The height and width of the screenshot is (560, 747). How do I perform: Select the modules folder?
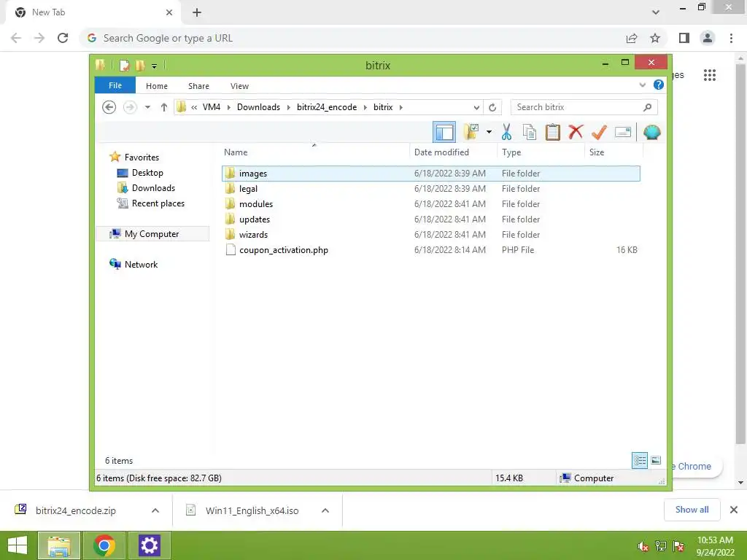[430, 204]
